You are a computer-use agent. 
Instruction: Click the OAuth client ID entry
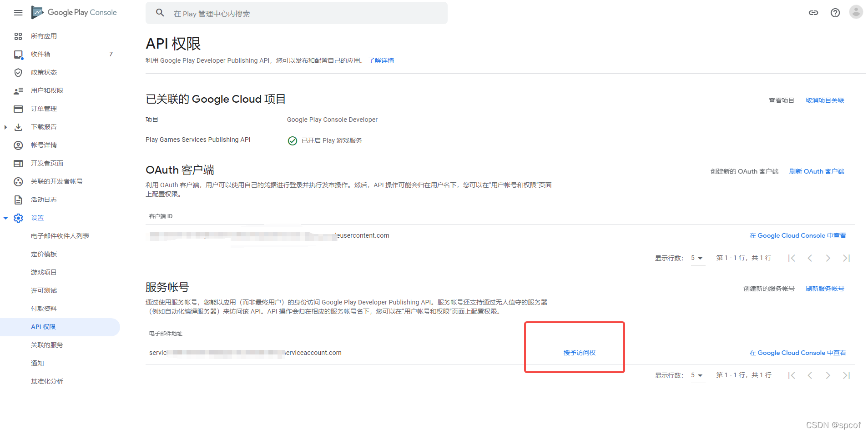(269, 235)
